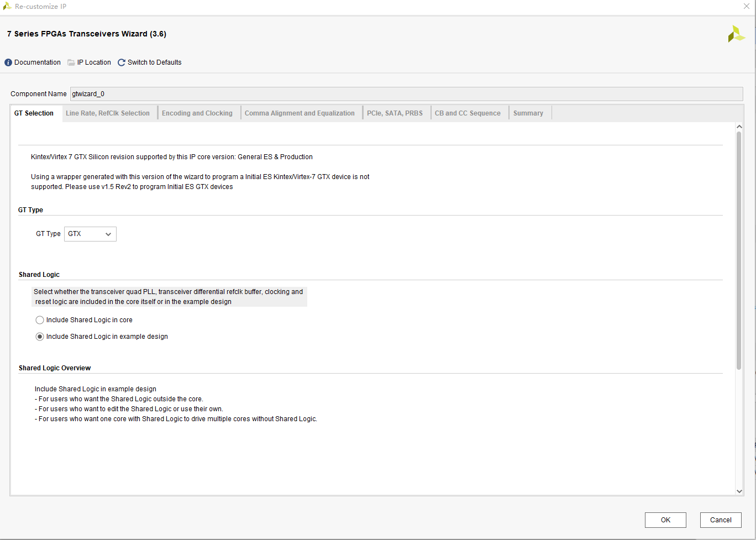Image resolution: width=756 pixels, height=540 pixels.
Task: Click the Shared Logic Overview heading
Action: pos(55,368)
